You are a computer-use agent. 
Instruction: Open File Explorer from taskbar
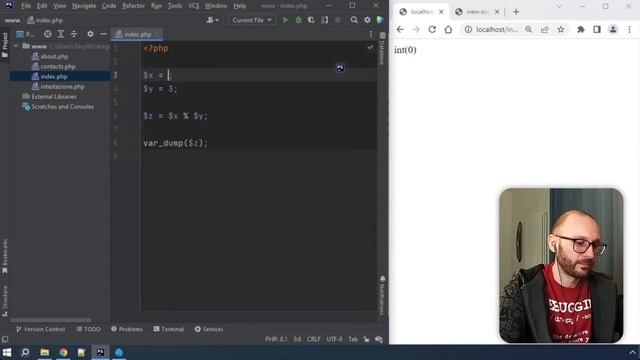44,352
